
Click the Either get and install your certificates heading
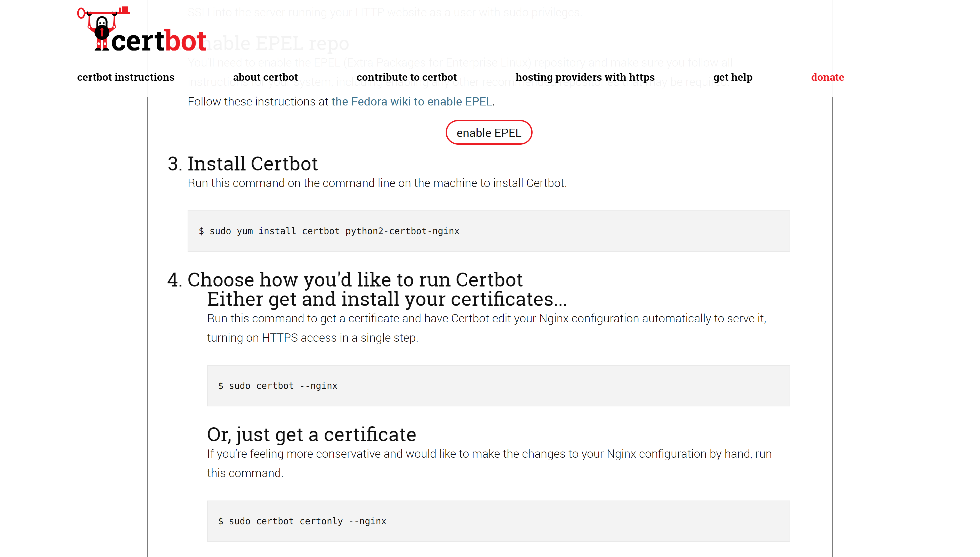coord(387,299)
